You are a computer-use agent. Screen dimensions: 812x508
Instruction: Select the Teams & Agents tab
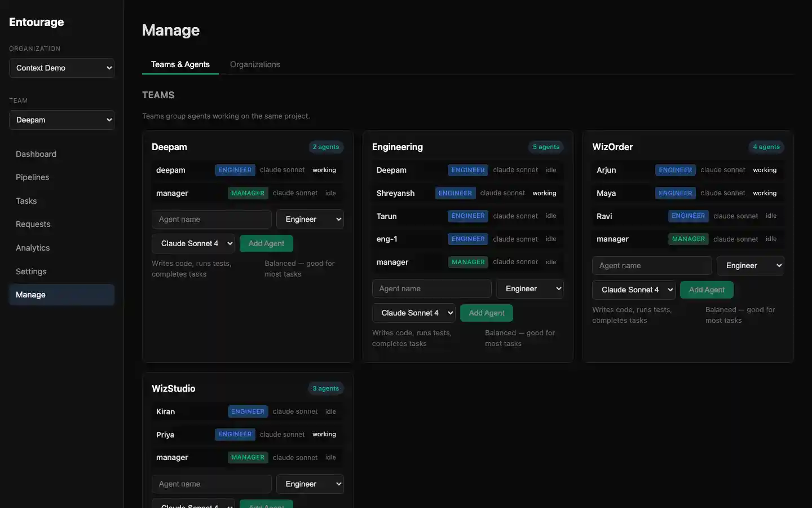180,64
